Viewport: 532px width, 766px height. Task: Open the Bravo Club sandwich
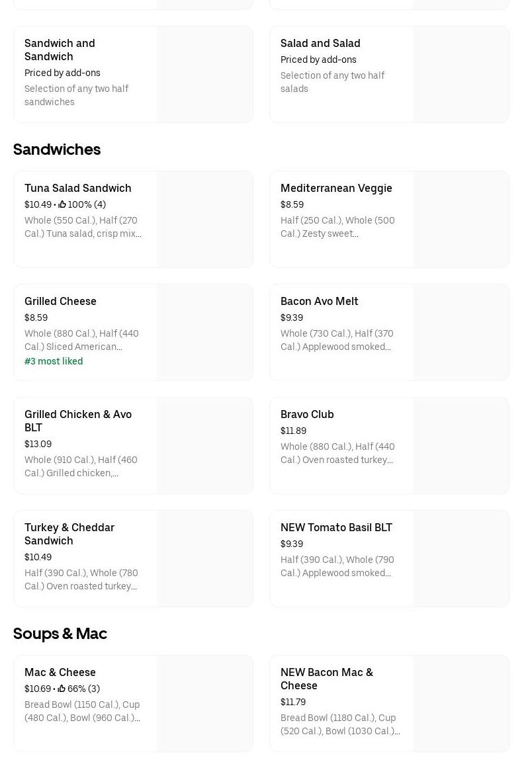click(307, 414)
